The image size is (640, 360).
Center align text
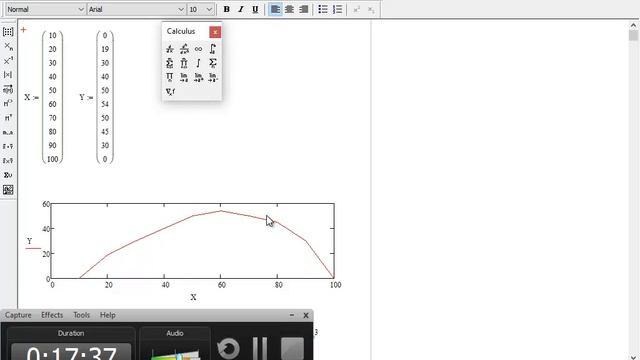(x=289, y=9)
